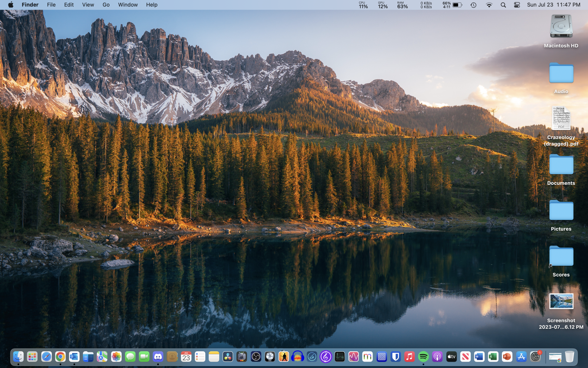Open Control Center in menu bar
The width and height of the screenshot is (588, 368).
pyautogui.click(x=517, y=5)
